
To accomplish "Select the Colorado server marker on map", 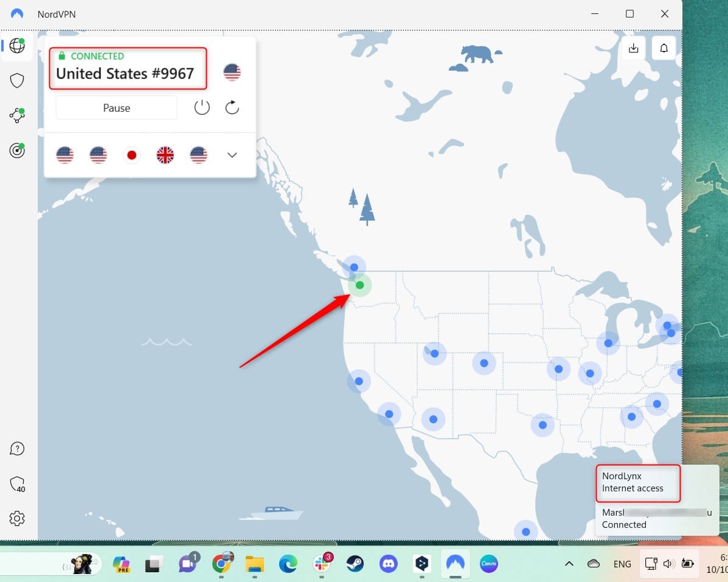I will click(x=484, y=363).
